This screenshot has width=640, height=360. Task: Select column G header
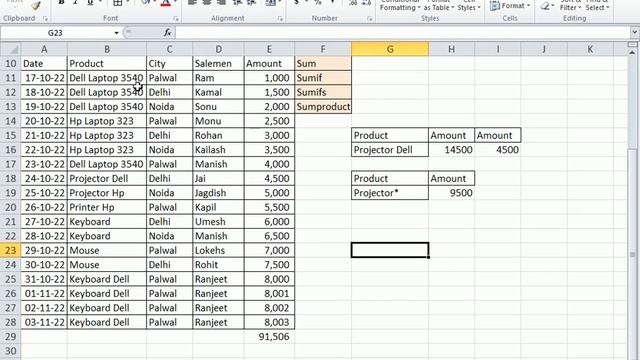(390, 49)
